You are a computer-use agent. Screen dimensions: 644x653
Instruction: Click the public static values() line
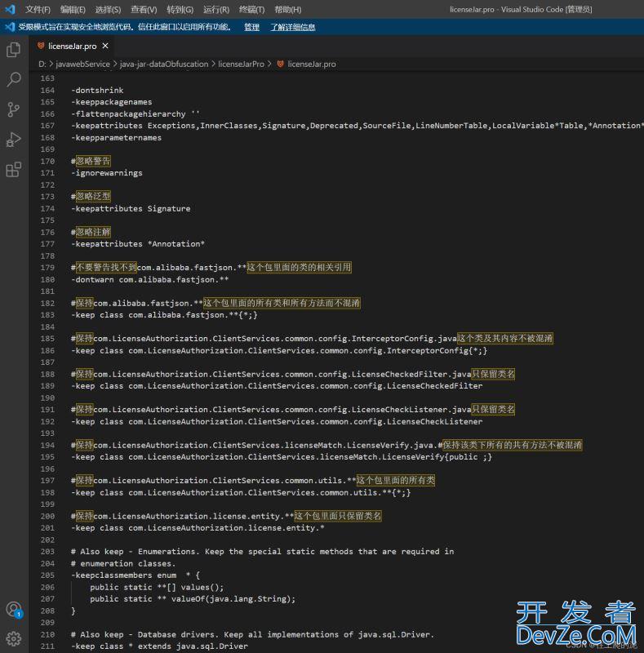pos(157,587)
